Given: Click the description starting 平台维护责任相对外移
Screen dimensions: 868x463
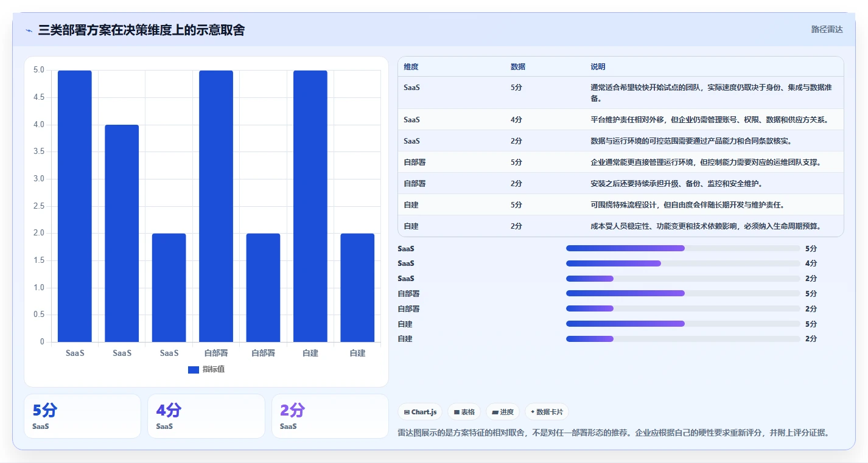Looking at the screenshot, I should [709, 120].
